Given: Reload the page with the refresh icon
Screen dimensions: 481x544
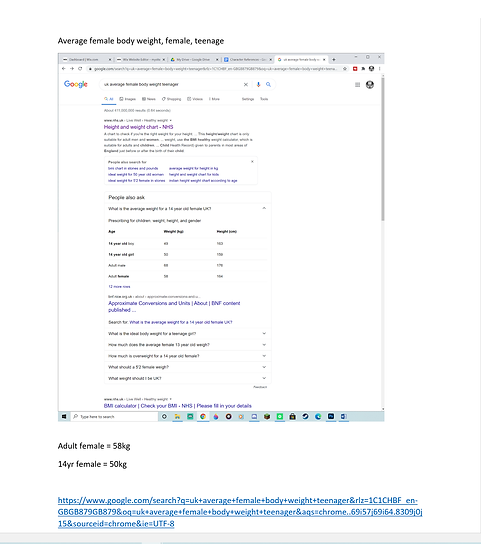Looking at the screenshot, I should point(80,69).
